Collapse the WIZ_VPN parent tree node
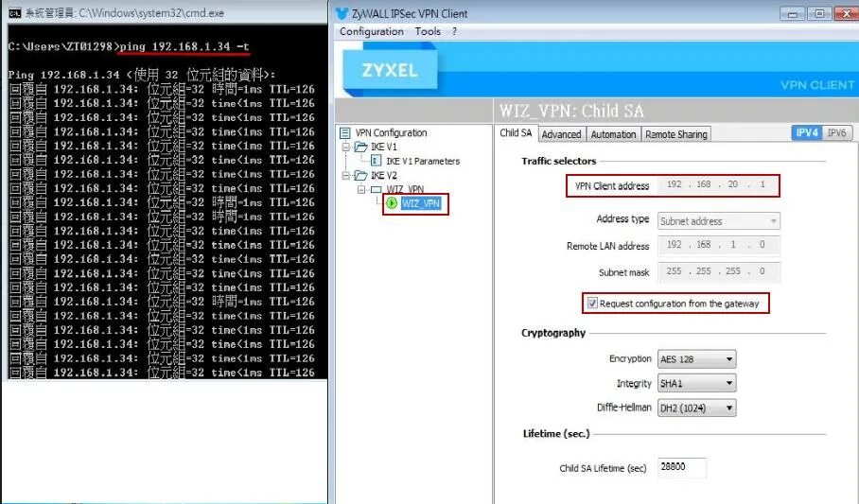The image size is (859, 504). pos(361,189)
